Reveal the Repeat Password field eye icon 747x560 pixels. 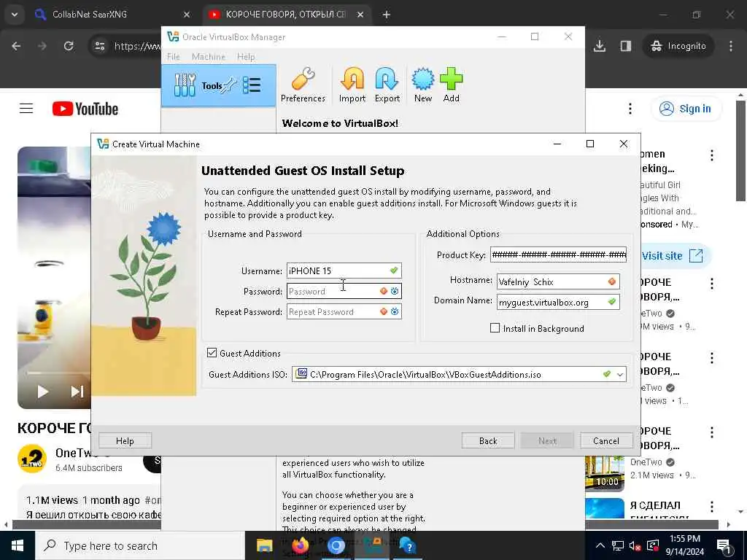395,311
